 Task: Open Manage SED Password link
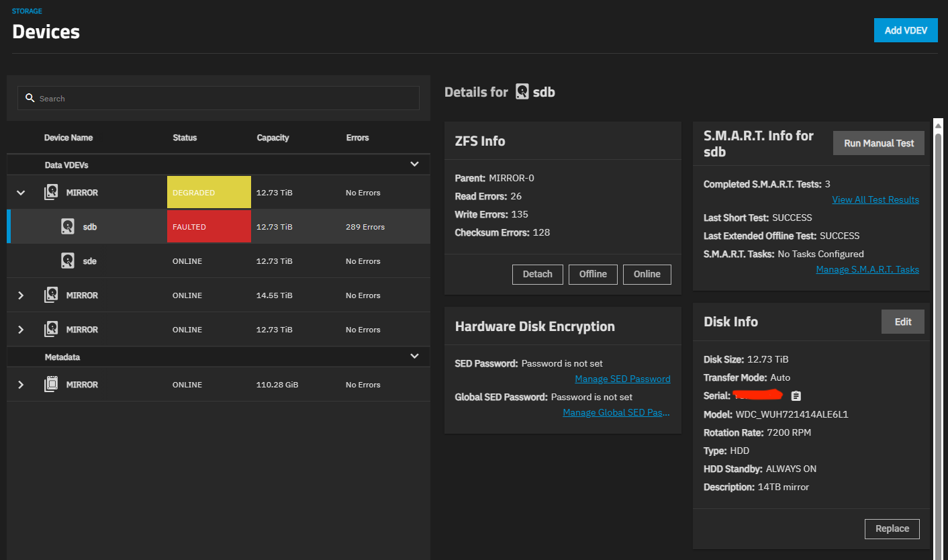point(622,379)
